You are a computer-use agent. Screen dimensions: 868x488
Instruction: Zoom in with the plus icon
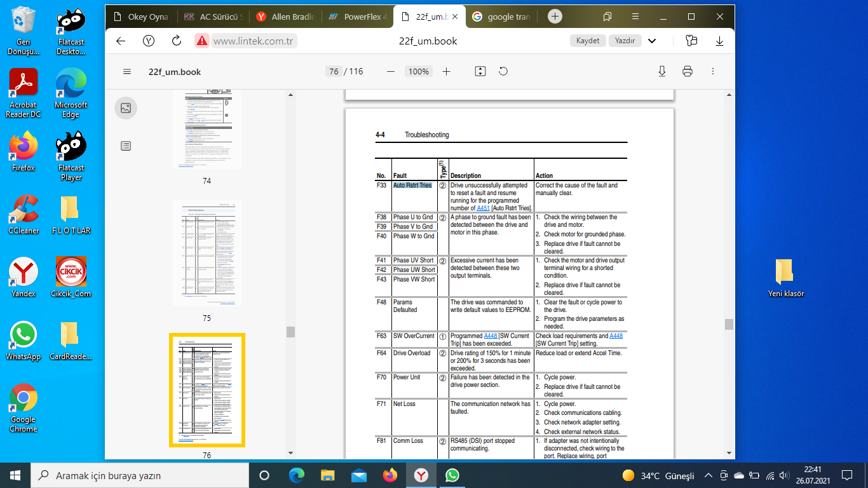pyautogui.click(x=446, y=72)
